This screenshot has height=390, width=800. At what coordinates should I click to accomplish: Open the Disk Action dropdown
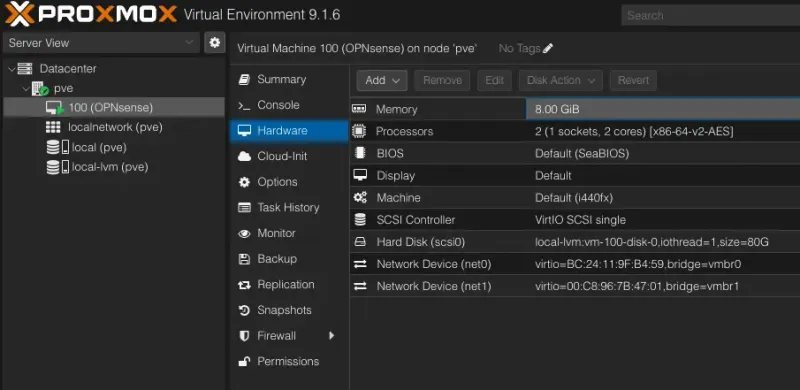pos(561,80)
